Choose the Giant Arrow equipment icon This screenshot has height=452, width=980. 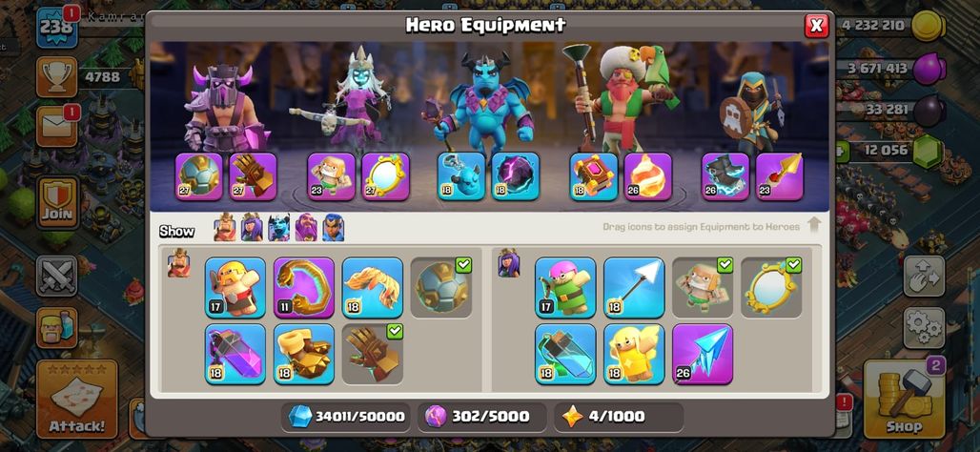(x=634, y=288)
